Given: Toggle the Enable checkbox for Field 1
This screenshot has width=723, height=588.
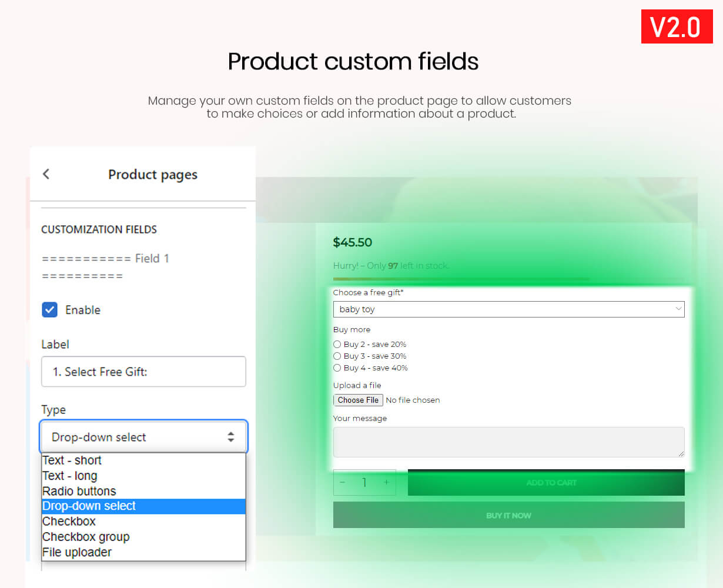Looking at the screenshot, I should click(50, 310).
